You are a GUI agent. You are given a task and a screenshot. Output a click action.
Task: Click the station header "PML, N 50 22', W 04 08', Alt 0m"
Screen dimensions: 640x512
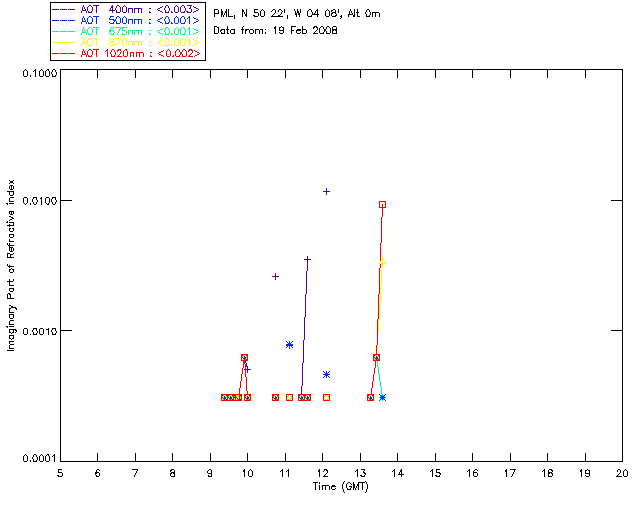[297, 14]
